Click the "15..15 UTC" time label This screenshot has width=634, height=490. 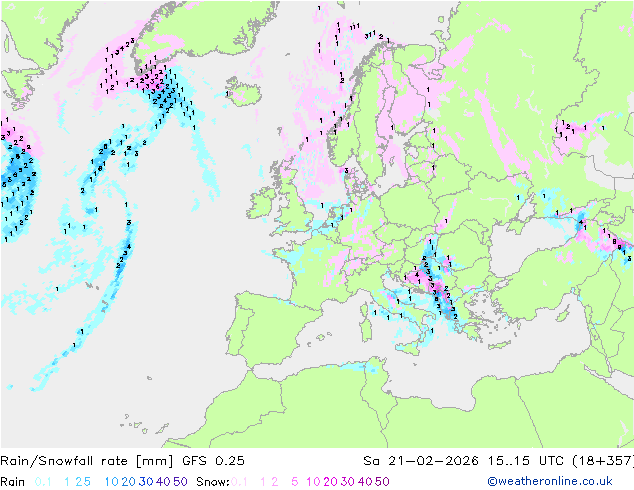(525, 461)
